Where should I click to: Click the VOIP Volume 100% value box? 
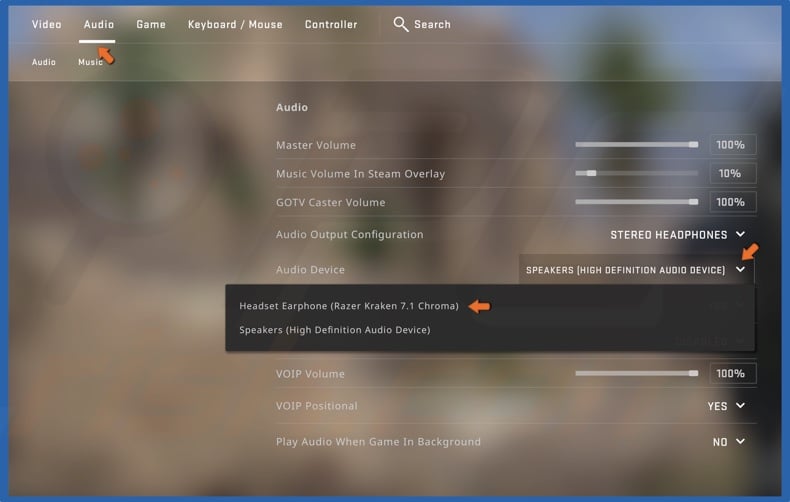click(733, 373)
